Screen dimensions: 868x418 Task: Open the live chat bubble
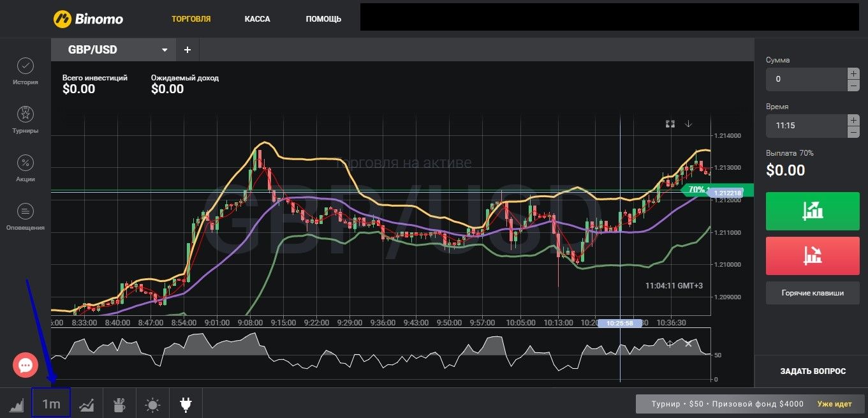26,366
